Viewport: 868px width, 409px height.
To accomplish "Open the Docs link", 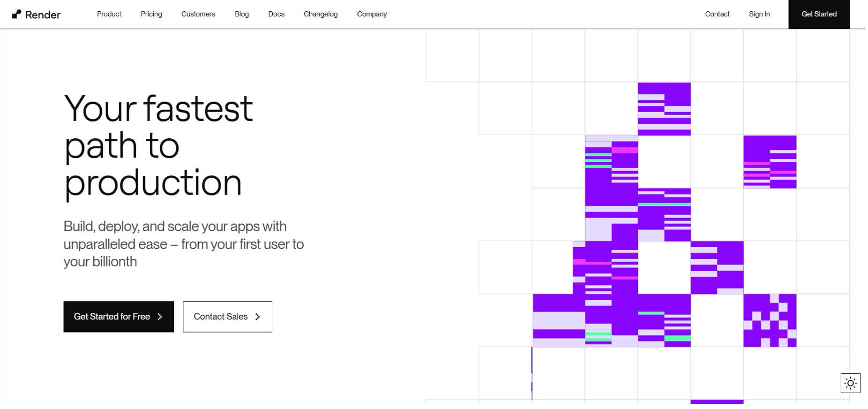I will click(x=276, y=14).
